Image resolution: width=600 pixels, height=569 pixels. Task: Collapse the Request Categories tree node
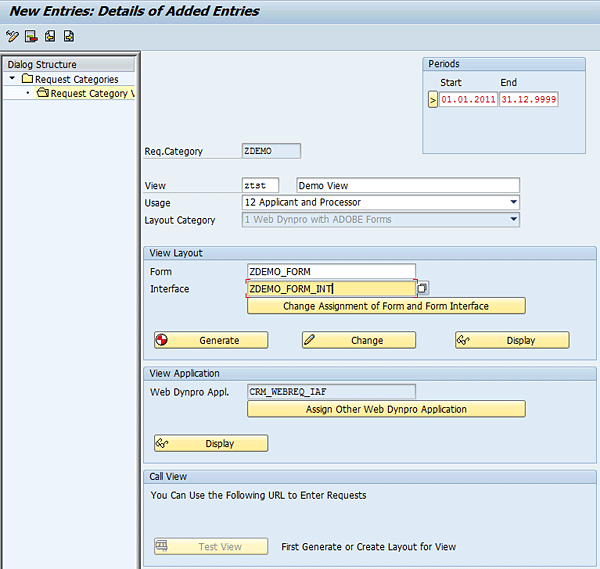point(12,79)
